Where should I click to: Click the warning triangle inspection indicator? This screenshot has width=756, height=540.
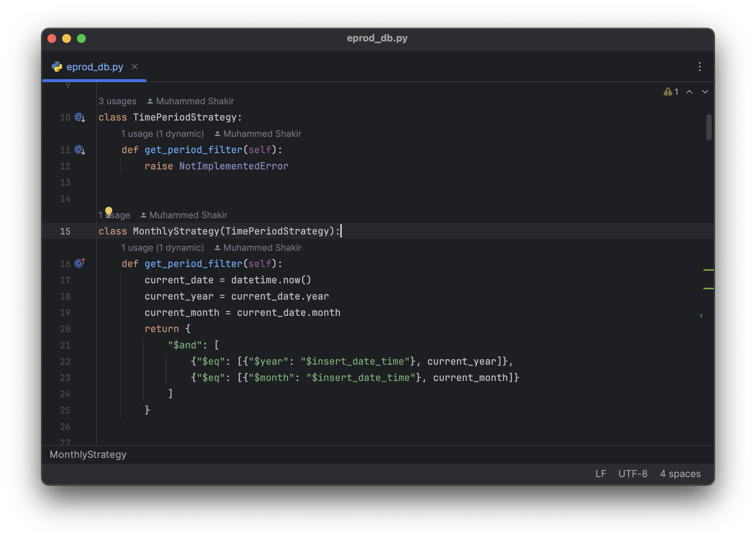click(x=668, y=92)
